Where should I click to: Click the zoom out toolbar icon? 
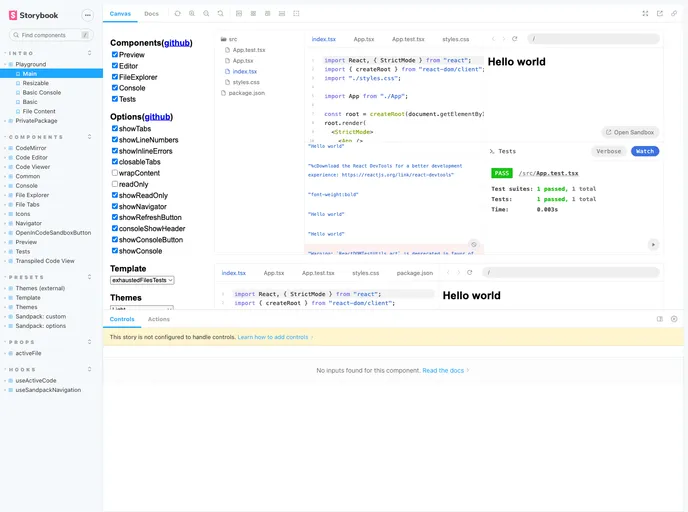[x=206, y=14]
